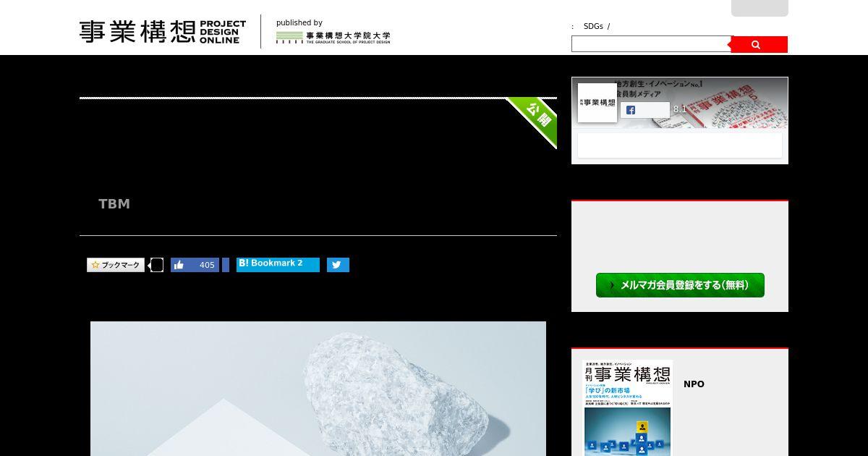Click the small Facebook share box beside 405
This screenshot has width=868, height=456.
(226, 265)
